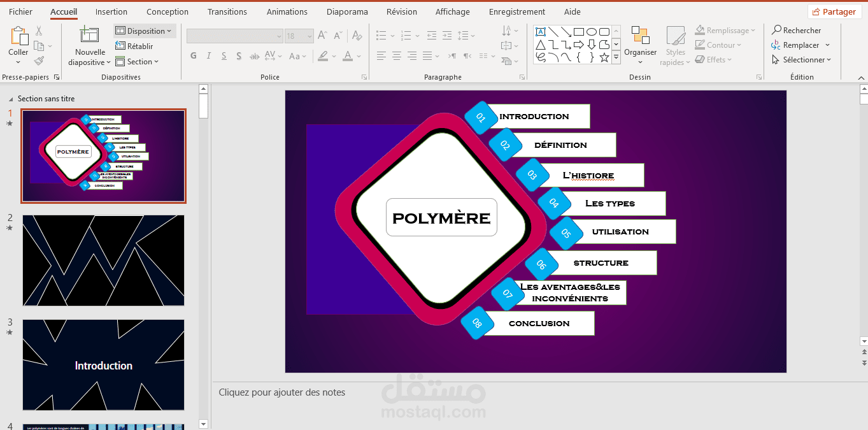Screen dimensions: 868x430
Task: Switch to the Transitions tab
Action: click(x=227, y=11)
